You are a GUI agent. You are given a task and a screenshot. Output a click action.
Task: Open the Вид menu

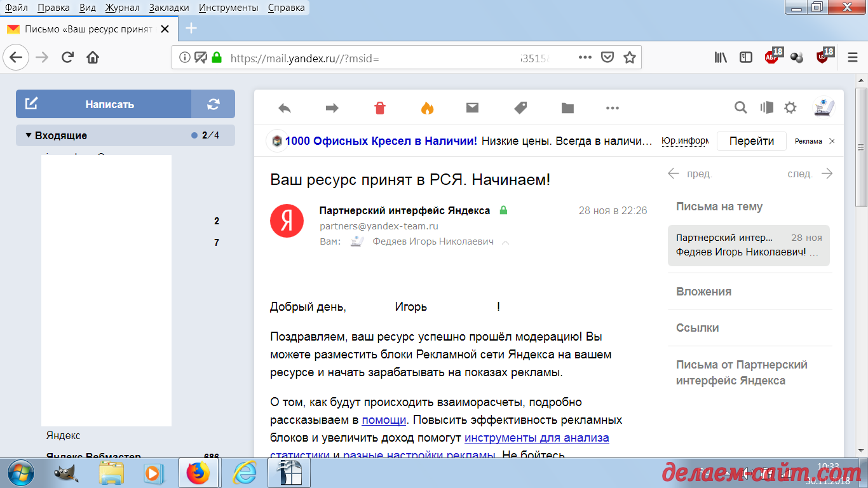88,8
